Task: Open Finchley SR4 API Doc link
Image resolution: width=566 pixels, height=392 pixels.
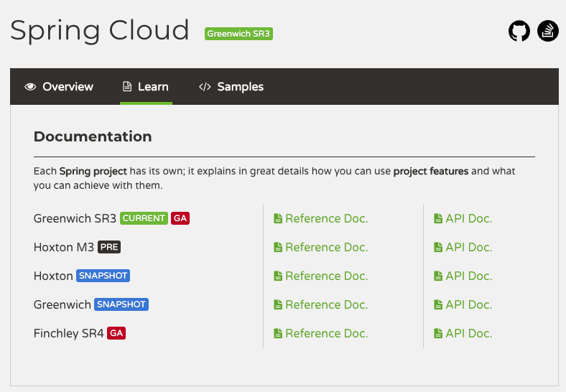Action: point(468,334)
